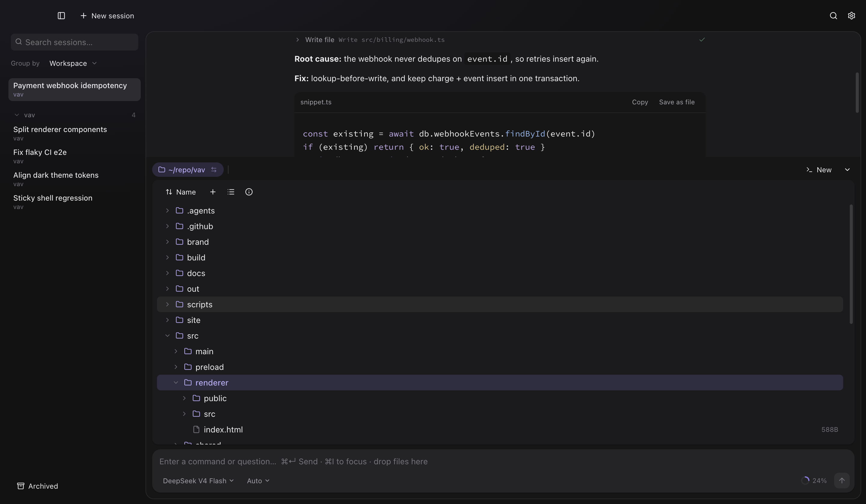Viewport: 866px width, 504px height.
Task: Click the swap arrows on repo path
Action: (x=214, y=170)
